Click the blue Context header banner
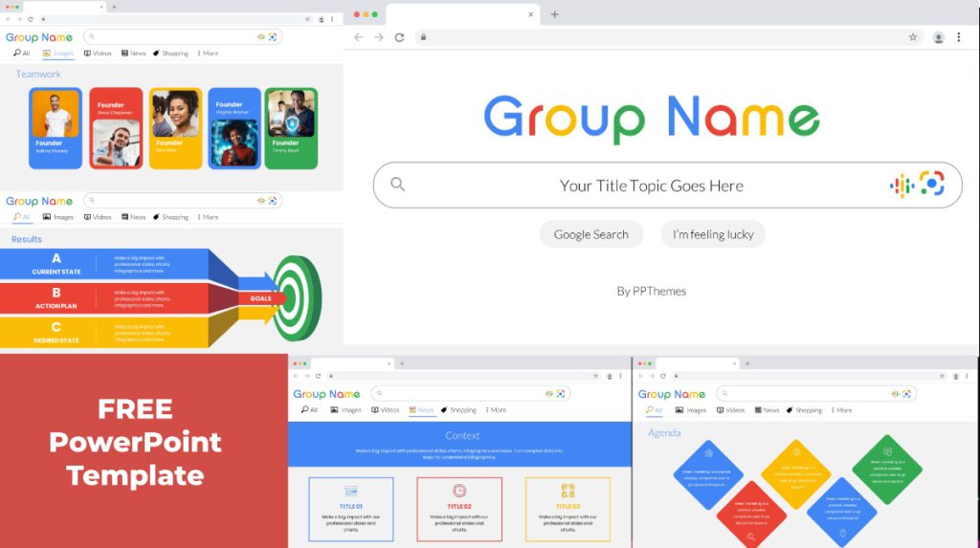The image size is (980, 548). 460,445
